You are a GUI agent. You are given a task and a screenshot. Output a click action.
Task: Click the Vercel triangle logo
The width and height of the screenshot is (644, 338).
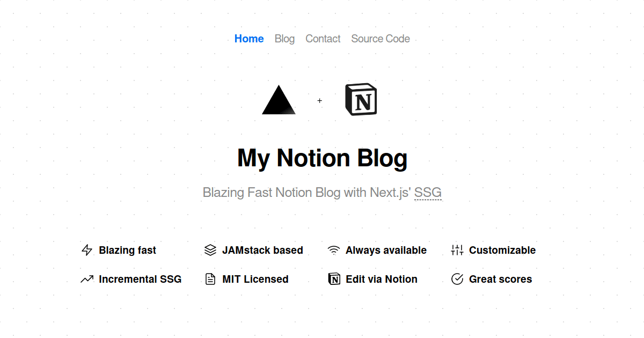click(x=279, y=101)
